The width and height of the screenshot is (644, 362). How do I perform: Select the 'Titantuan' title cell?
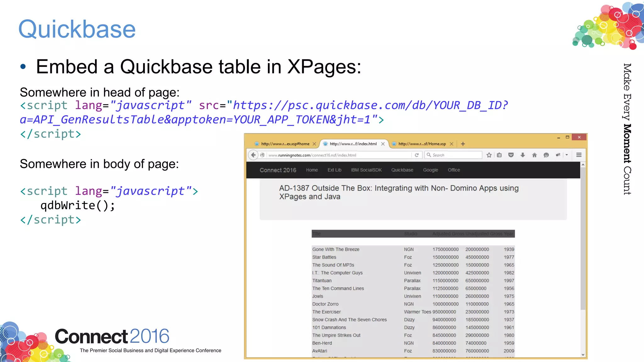[x=322, y=281]
